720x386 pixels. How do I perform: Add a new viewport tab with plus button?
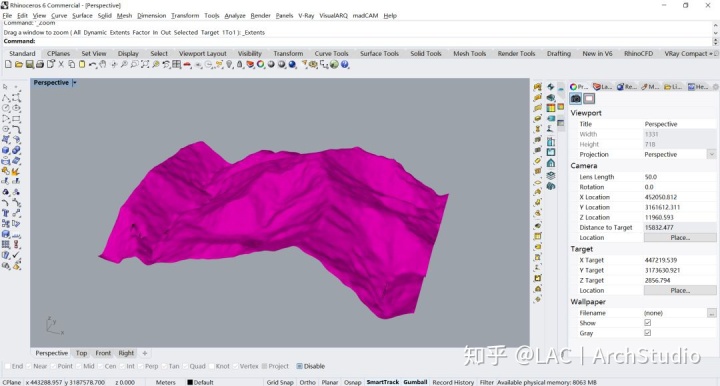click(x=145, y=353)
